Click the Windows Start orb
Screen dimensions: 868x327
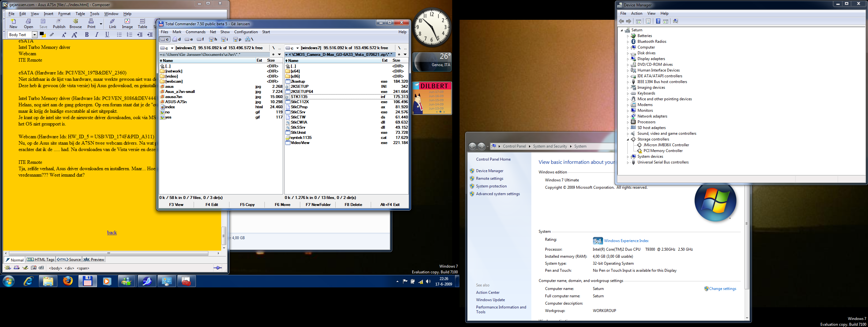point(9,281)
